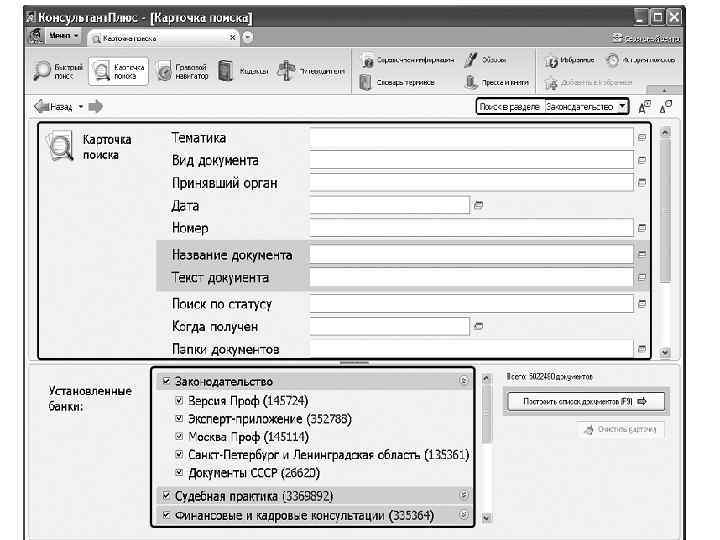The height and width of the screenshot is (540, 720).
Task: Click the Поиск по статусу input field
Action: pos(472,304)
